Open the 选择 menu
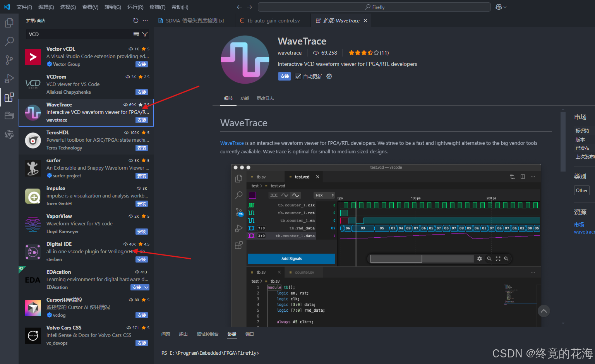The image size is (595, 364). [68, 7]
